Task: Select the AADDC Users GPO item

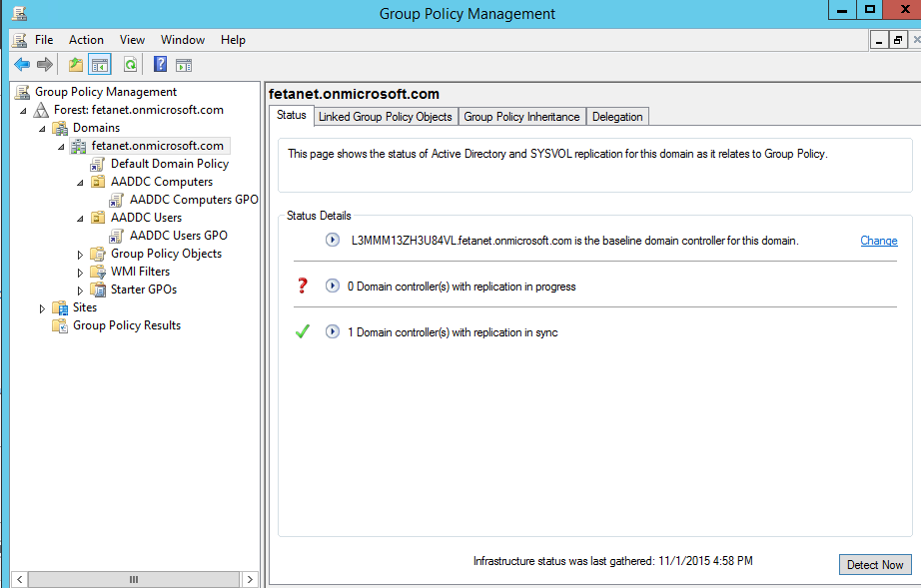Action: tap(178, 236)
